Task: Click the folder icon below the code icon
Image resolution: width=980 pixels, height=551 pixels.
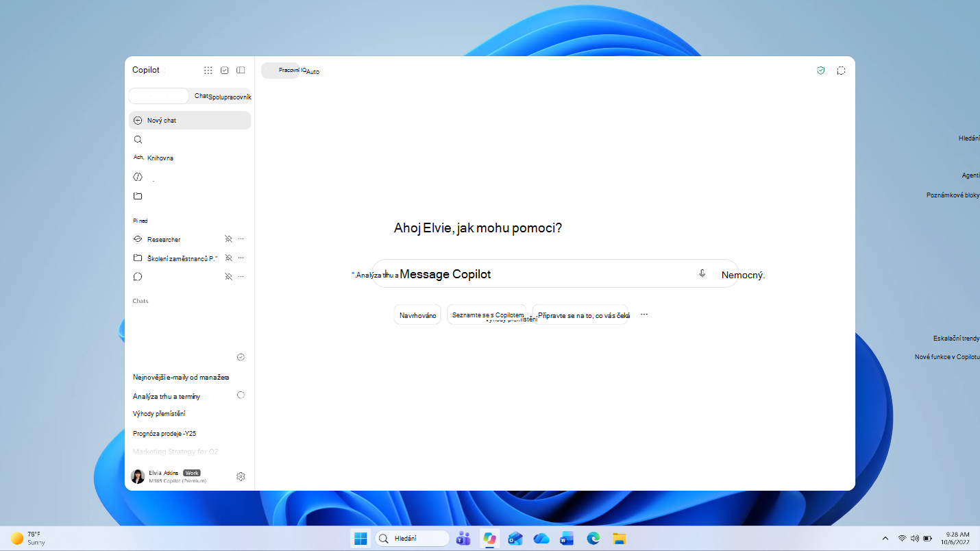Action: [138, 196]
